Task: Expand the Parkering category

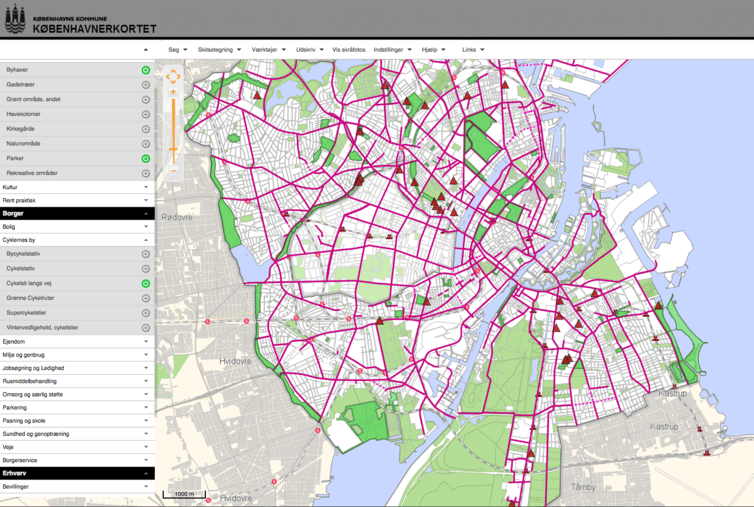Action: pyautogui.click(x=77, y=407)
